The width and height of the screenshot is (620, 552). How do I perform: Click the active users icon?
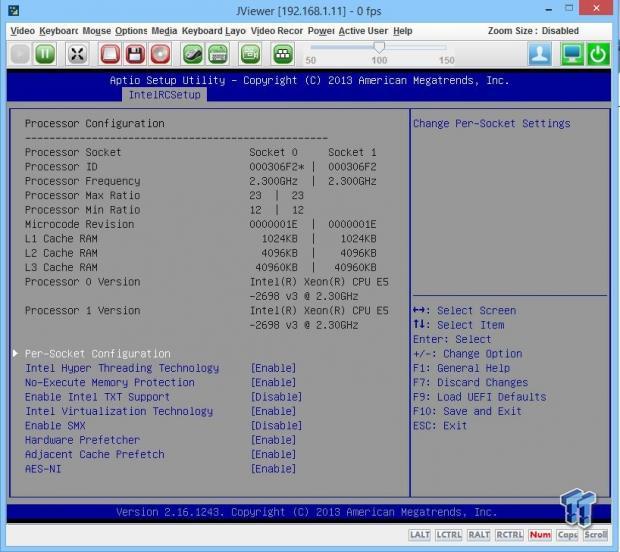point(540,54)
